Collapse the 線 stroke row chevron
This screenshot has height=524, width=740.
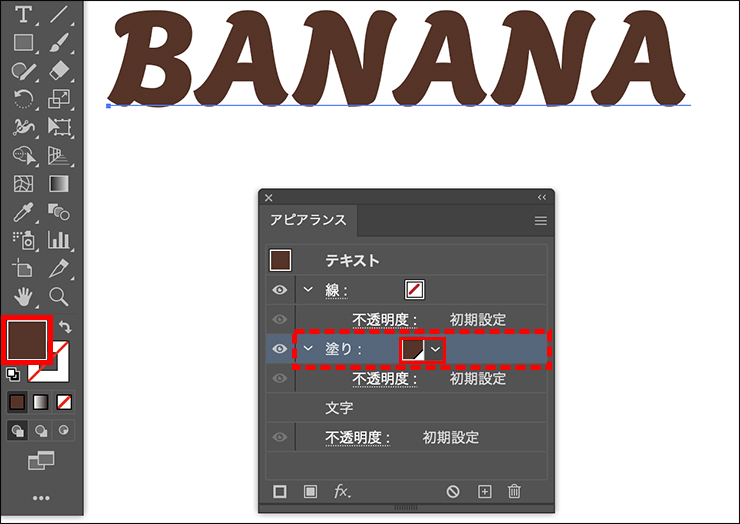(308, 289)
